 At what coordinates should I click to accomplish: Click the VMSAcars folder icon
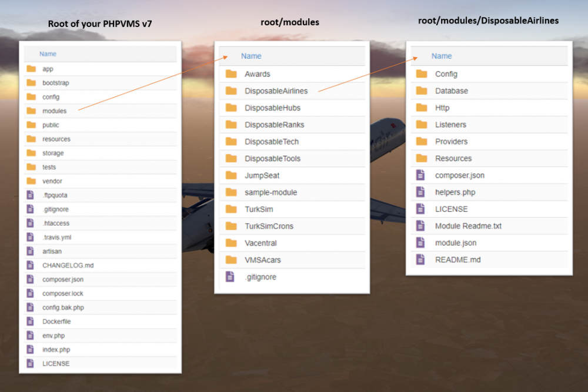click(x=232, y=259)
